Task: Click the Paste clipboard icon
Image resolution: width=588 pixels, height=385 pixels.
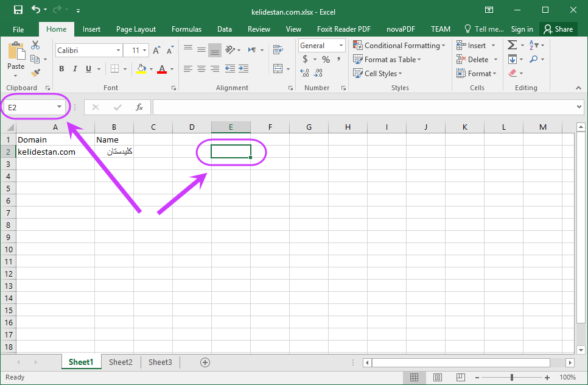Action: [16, 51]
